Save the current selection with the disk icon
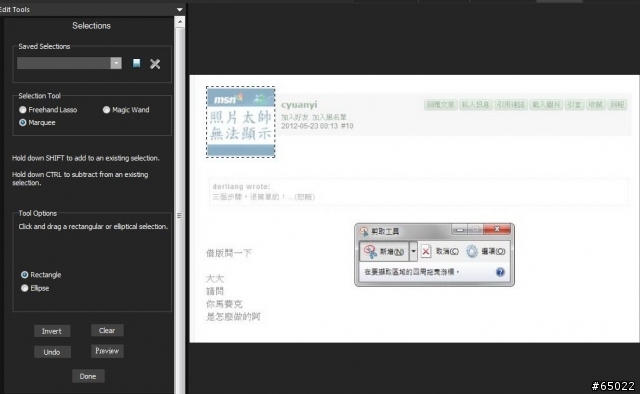The width and height of the screenshot is (640, 394). (137, 63)
